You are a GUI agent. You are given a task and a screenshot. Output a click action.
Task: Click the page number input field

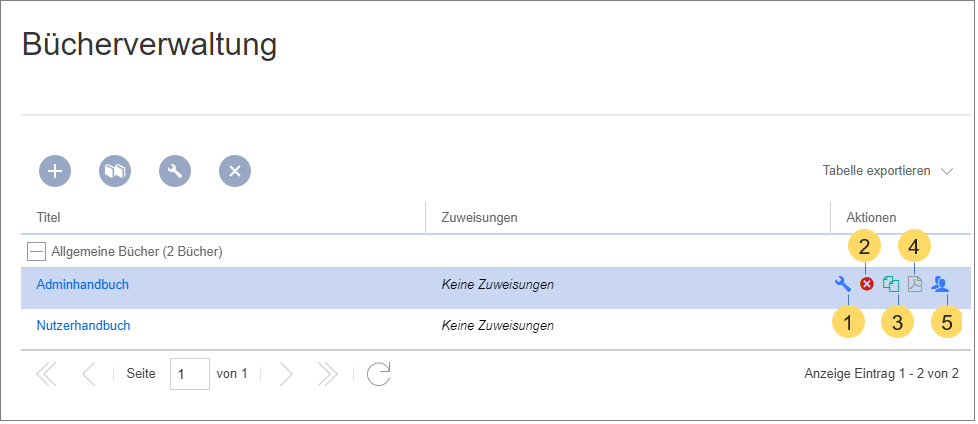click(190, 374)
